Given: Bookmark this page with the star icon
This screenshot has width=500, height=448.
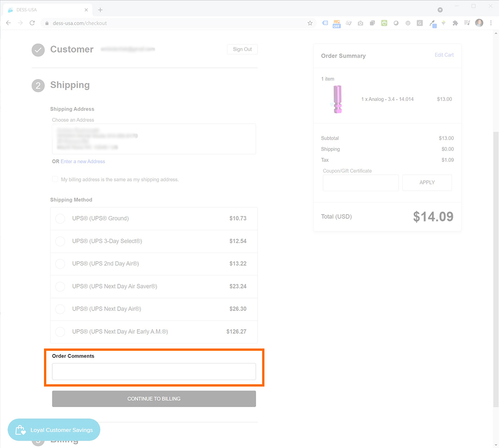Looking at the screenshot, I should click(310, 23).
